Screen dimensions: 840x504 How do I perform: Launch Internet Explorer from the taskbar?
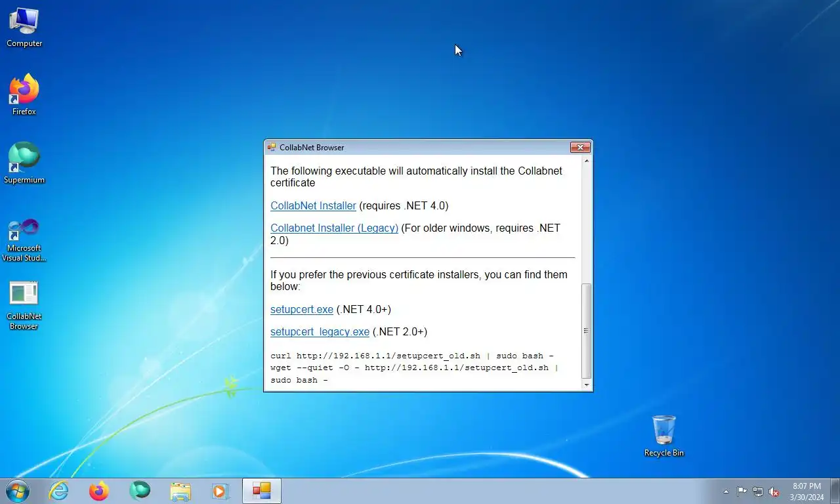pyautogui.click(x=59, y=491)
